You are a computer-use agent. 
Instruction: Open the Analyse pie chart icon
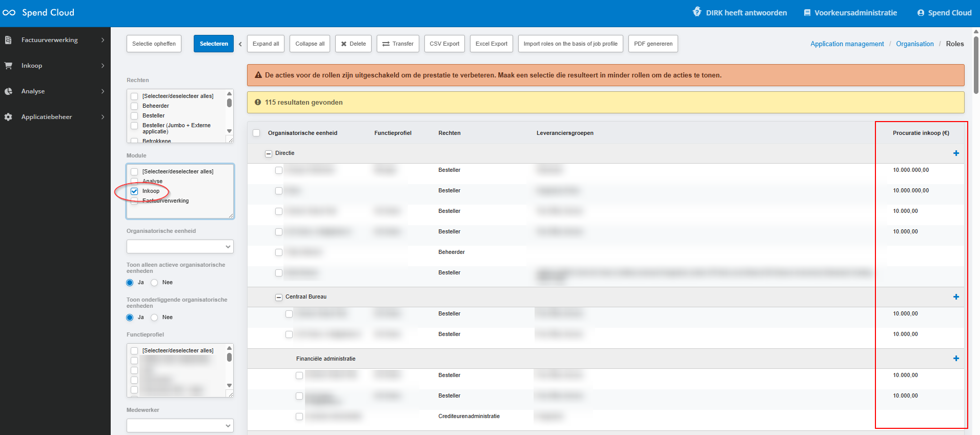[x=8, y=91]
